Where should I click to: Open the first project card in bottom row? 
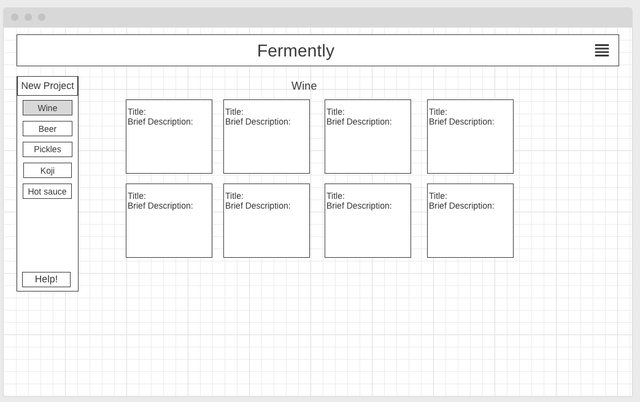[169, 220]
